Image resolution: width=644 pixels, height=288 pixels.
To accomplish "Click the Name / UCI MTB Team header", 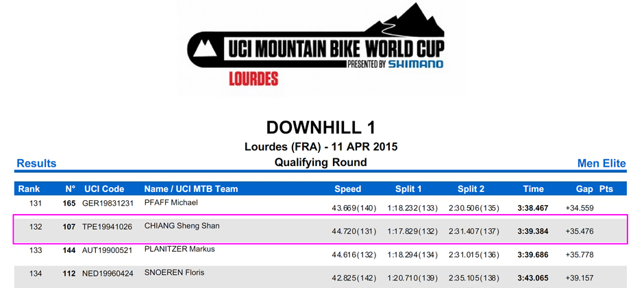I will pos(191,189).
